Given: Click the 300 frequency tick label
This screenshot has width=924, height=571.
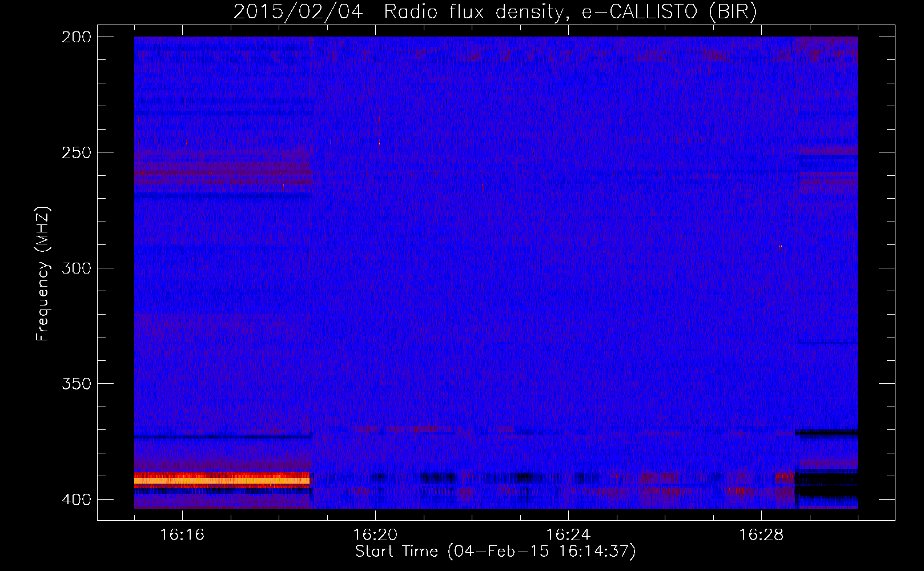Looking at the screenshot, I should pos(77,268).
